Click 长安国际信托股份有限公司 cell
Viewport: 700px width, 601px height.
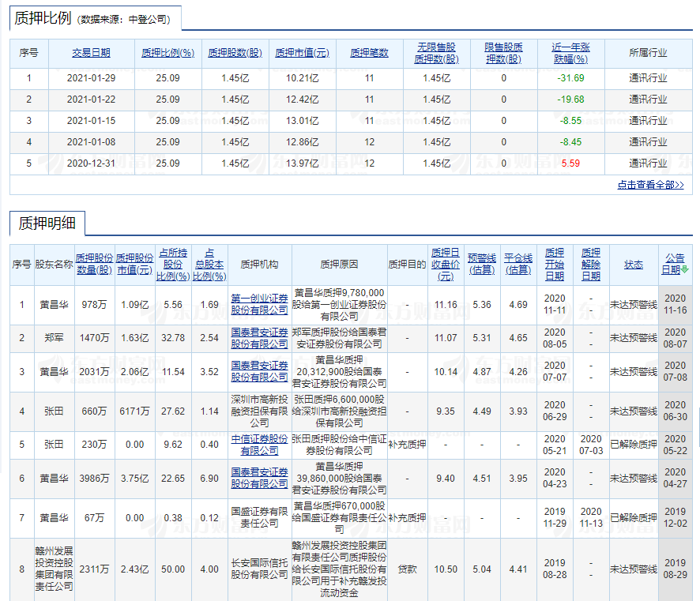pyautogui.click(x=259, y=569)
